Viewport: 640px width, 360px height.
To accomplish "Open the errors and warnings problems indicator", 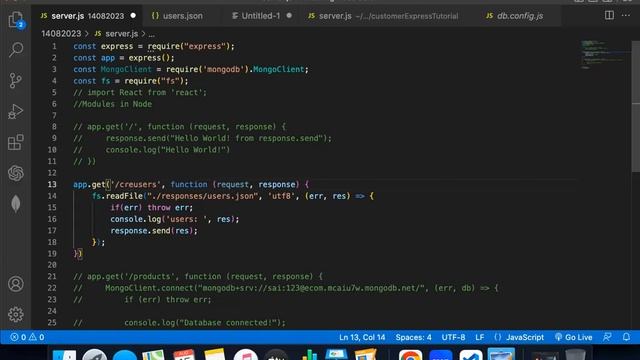I will point(27,337).
